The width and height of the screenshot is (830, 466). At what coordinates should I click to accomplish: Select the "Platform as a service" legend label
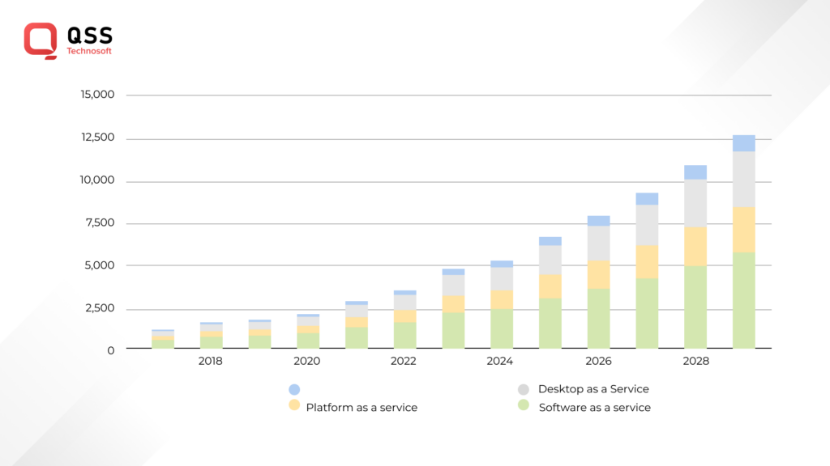361,407
